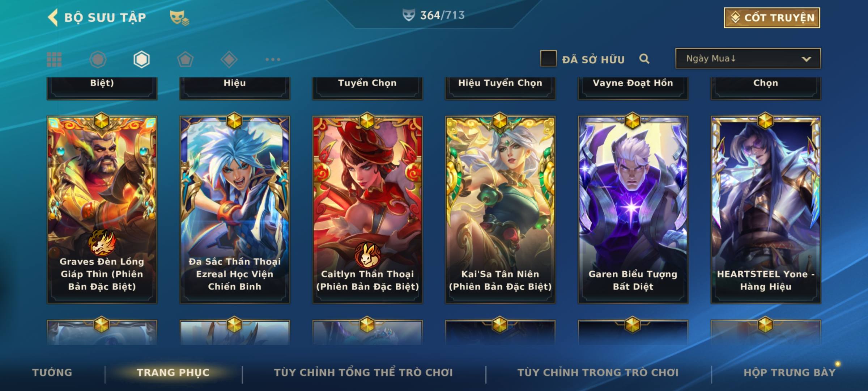This screenshot has height=391, width=868.
Task: Select the pentagon rarity filter icon
Action: [185, 59]
